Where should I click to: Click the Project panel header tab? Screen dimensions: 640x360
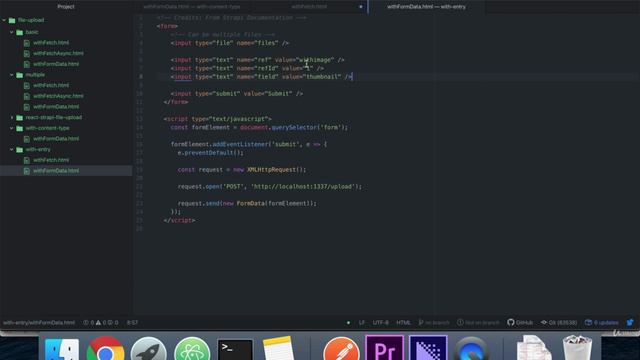(x=66, y=7)
